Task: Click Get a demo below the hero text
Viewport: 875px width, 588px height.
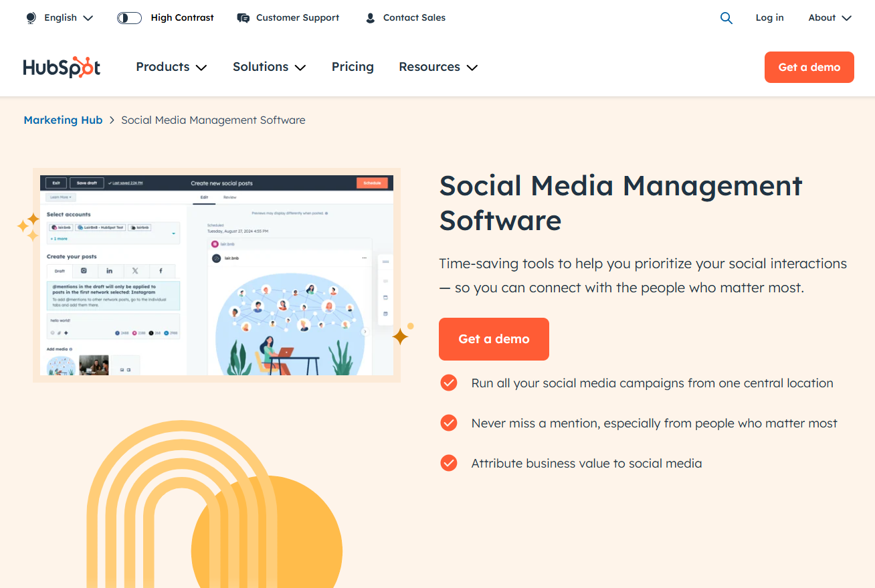Action: 494,339
